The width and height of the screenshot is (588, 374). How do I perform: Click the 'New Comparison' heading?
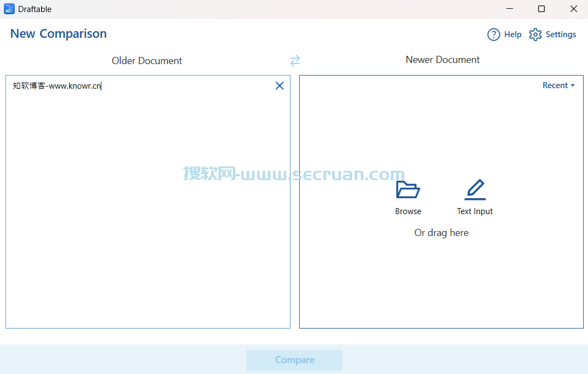59,34
